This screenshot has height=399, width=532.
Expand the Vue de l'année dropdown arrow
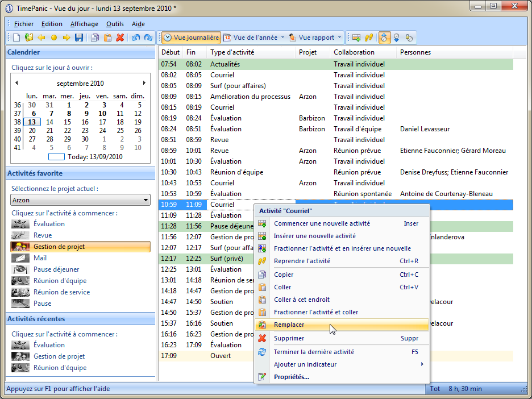coord(282,38)
